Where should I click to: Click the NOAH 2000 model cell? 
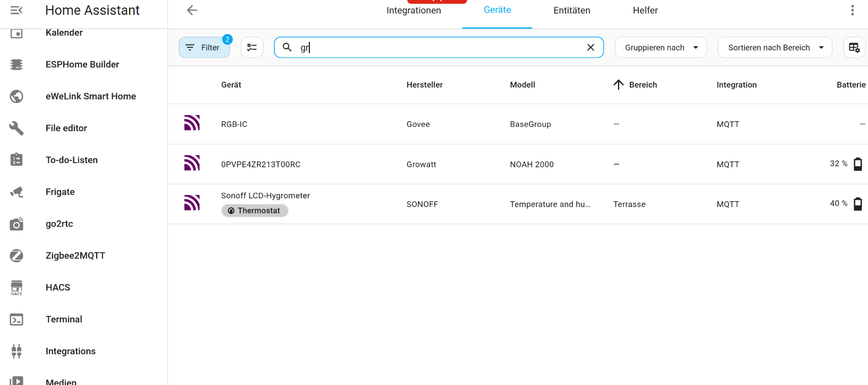532,165
